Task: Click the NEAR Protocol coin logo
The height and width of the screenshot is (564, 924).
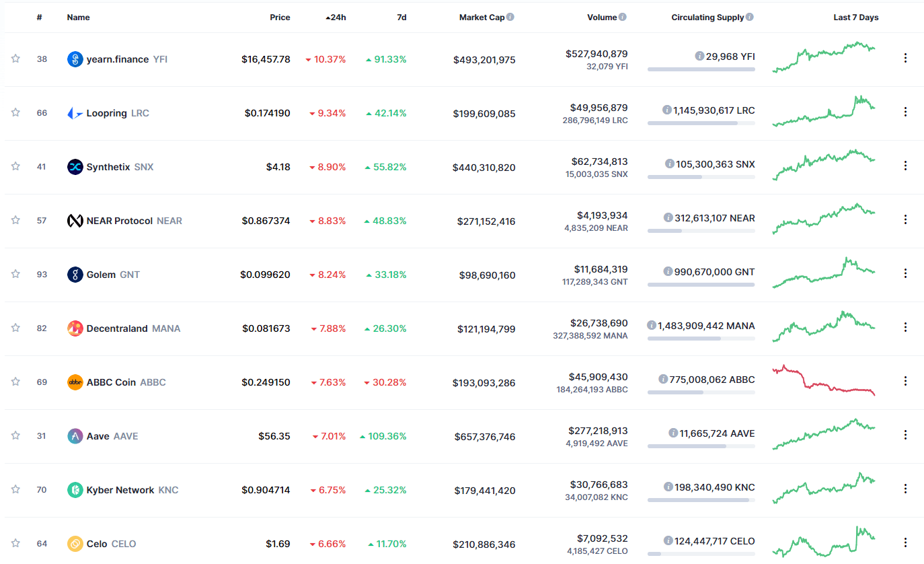Action: point(75,221)
